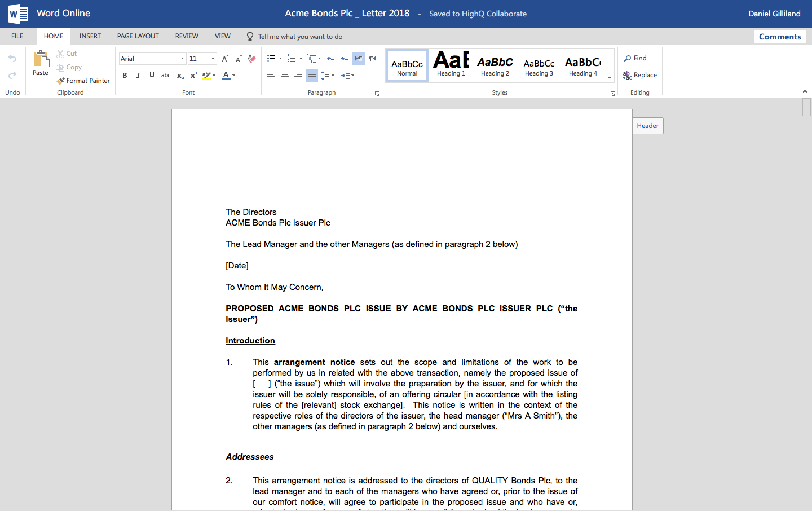
Task: Apply yellow text highlight color
Action: (206, 76)
